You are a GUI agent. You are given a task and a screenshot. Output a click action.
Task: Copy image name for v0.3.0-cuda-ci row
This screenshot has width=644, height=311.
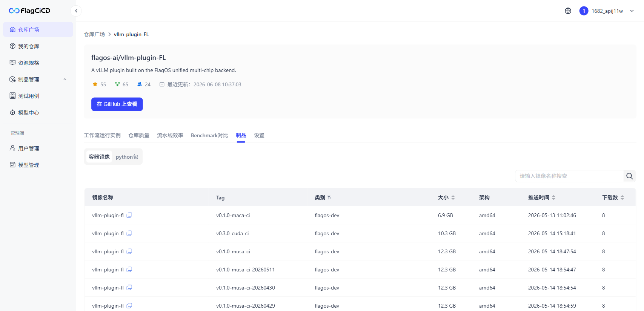tap(129, 233)
